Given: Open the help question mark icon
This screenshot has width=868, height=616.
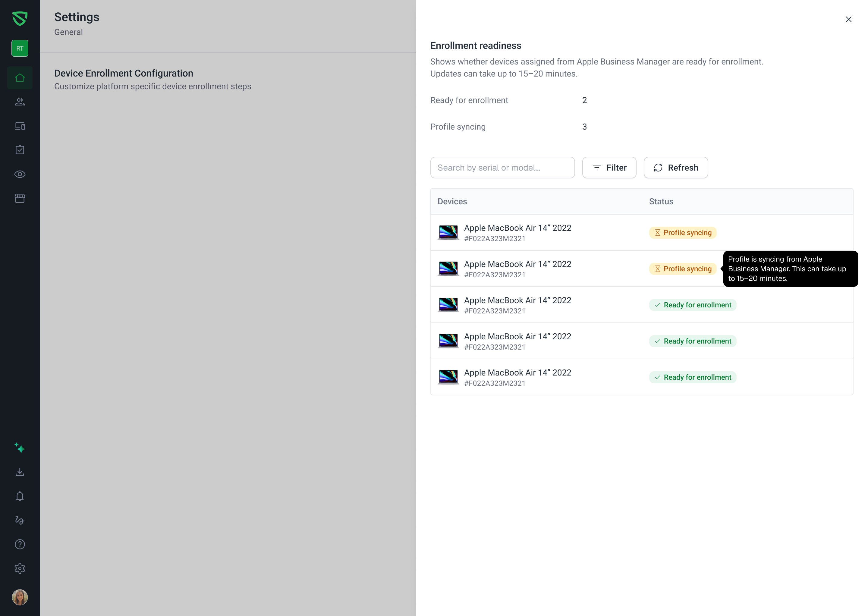Looking at the screenshot, I should coord(20,544).
